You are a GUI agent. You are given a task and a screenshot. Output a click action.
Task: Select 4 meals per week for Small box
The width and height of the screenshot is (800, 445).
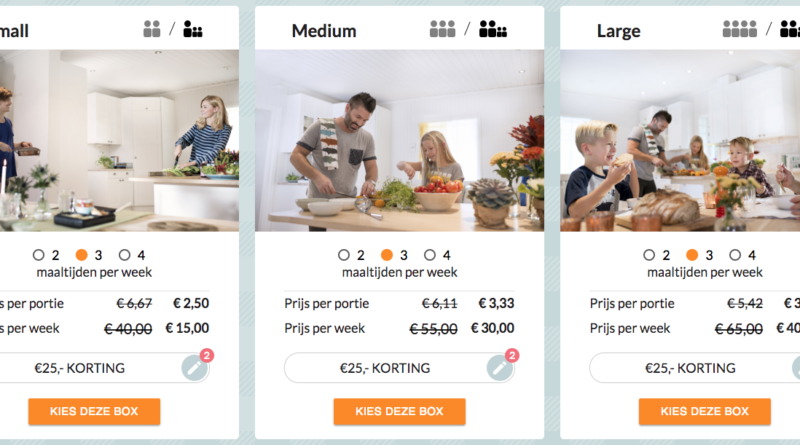pos(125,255)
